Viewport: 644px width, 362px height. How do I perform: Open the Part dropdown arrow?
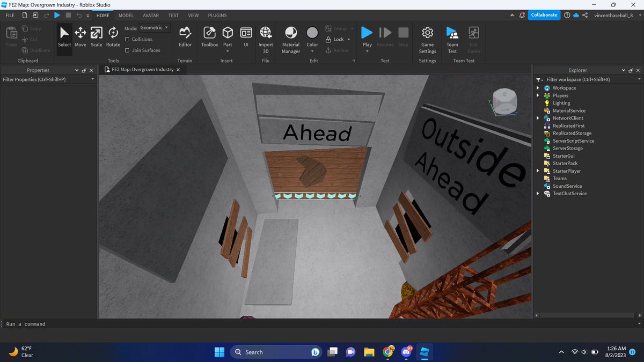click(228, 51)
